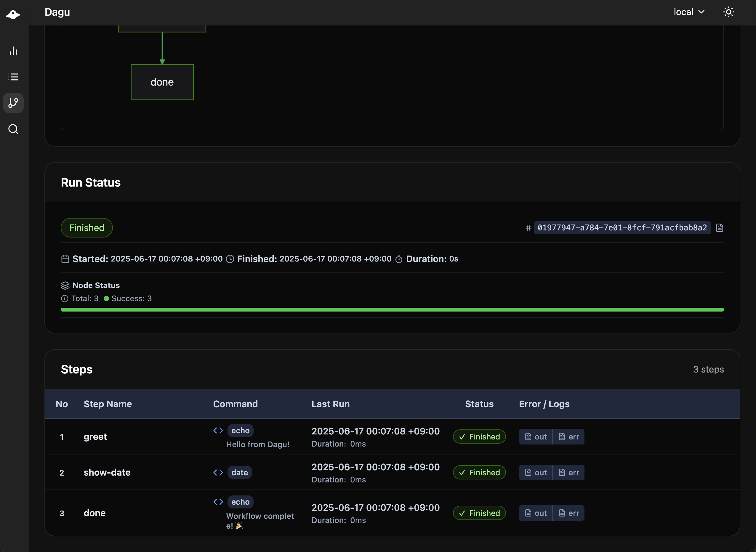
Task: Open the dashboard bar chart icon
Action: [13, 51]
